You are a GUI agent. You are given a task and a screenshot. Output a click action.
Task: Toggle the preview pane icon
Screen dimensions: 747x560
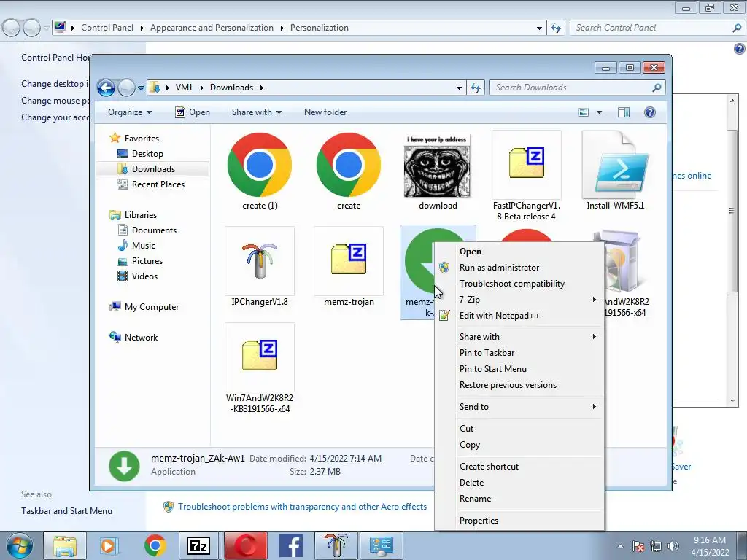[624, 112]
